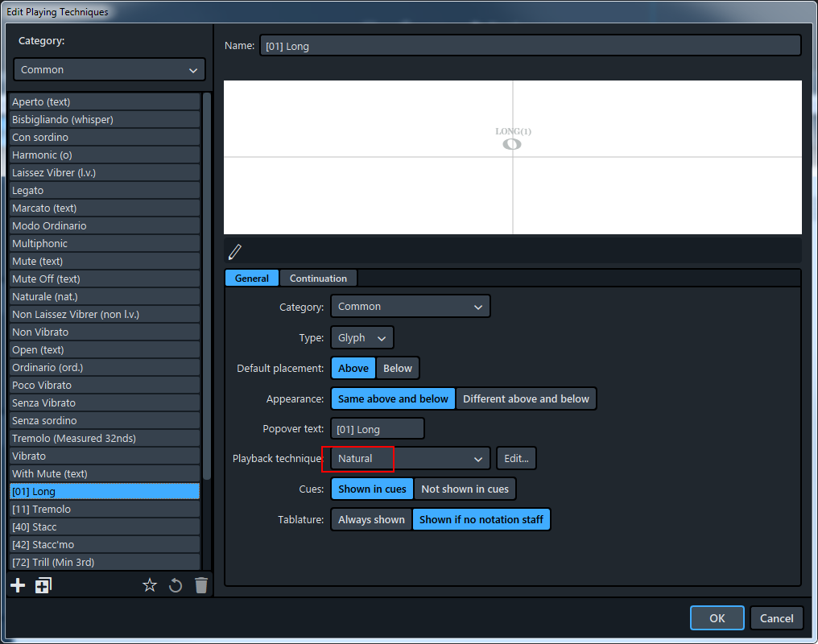Set default placement to Above
818x644 pixels.
[353, 368]
